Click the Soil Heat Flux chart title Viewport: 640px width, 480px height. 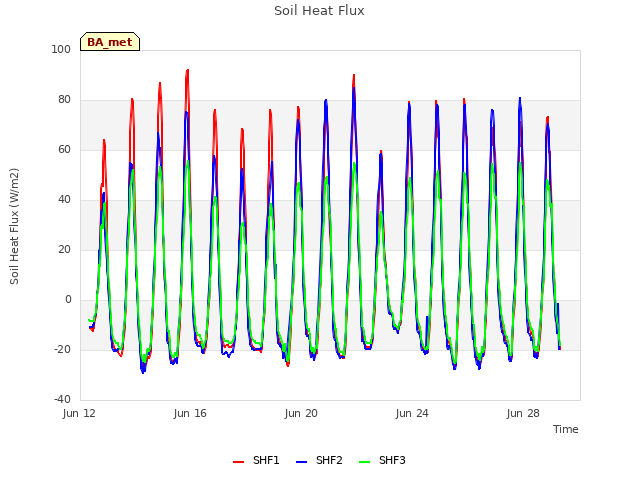click(319, 11)
